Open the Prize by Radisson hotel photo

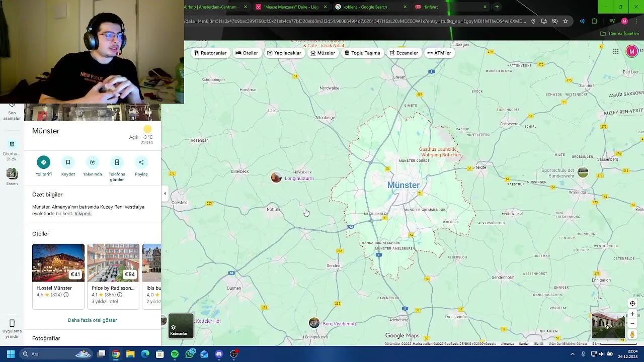click(113, 263)
